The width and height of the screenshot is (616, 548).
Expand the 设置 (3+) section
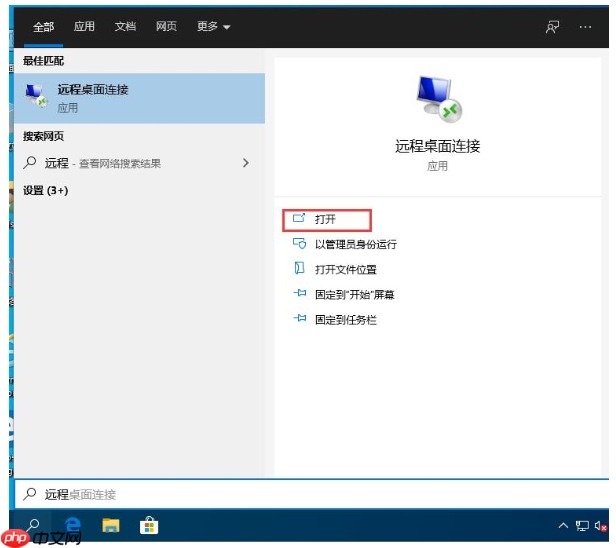(x=46, y=191)
